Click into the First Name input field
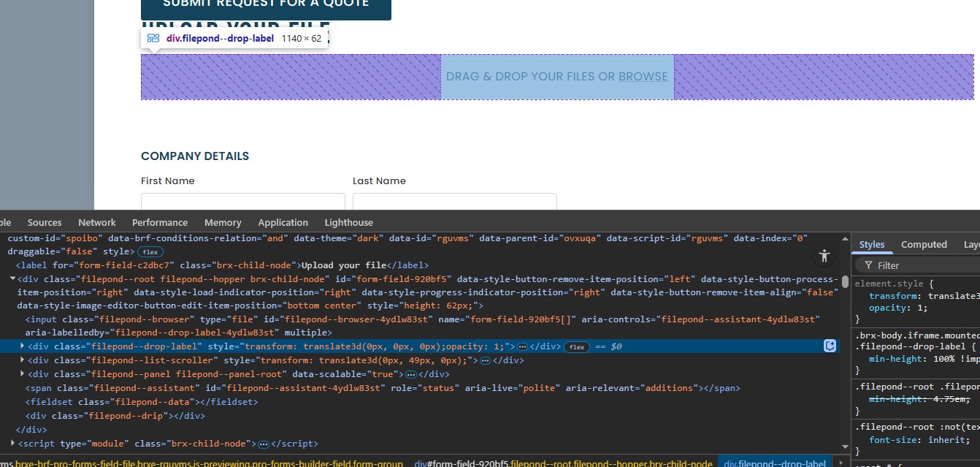 243,202
